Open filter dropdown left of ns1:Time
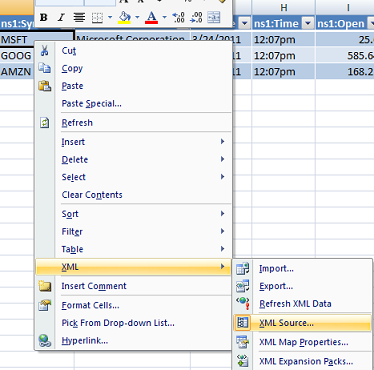 245,23
